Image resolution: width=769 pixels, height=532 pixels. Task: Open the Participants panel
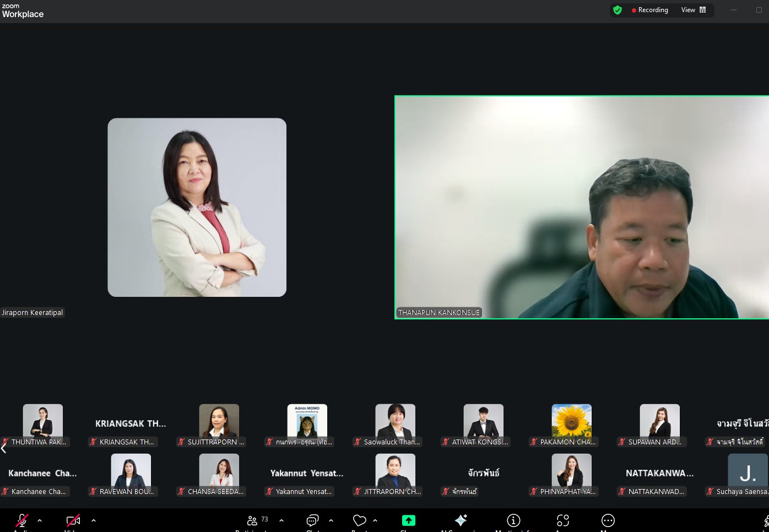pos(253,520)
